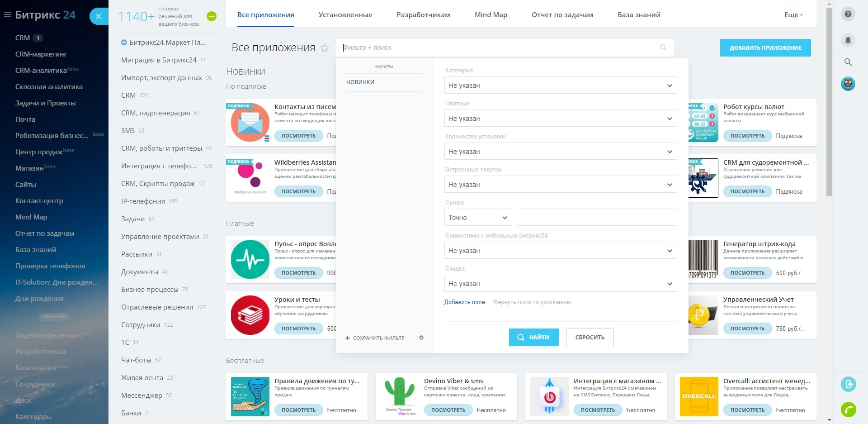Image resolution: width=868 pixels, height=424 pixels.
Task: Open CRM in left sidebar
Action: [23, 38]
